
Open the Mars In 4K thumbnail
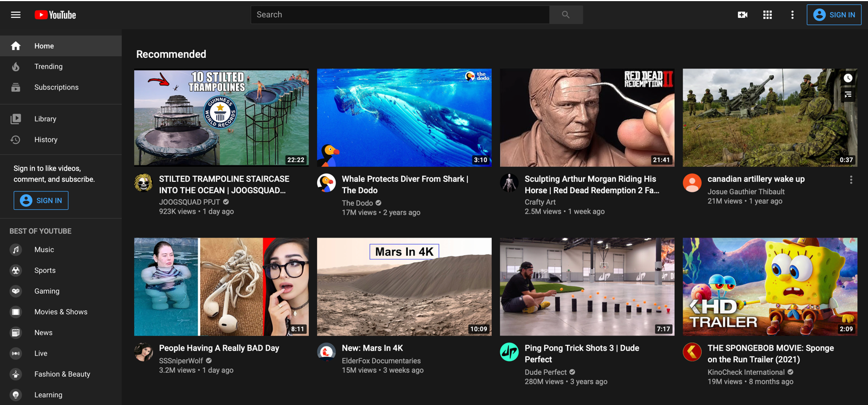[x=405, y=287]
